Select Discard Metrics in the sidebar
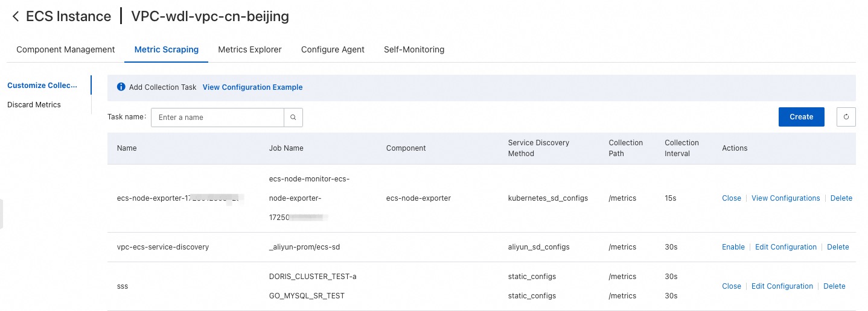 point(34,105)
